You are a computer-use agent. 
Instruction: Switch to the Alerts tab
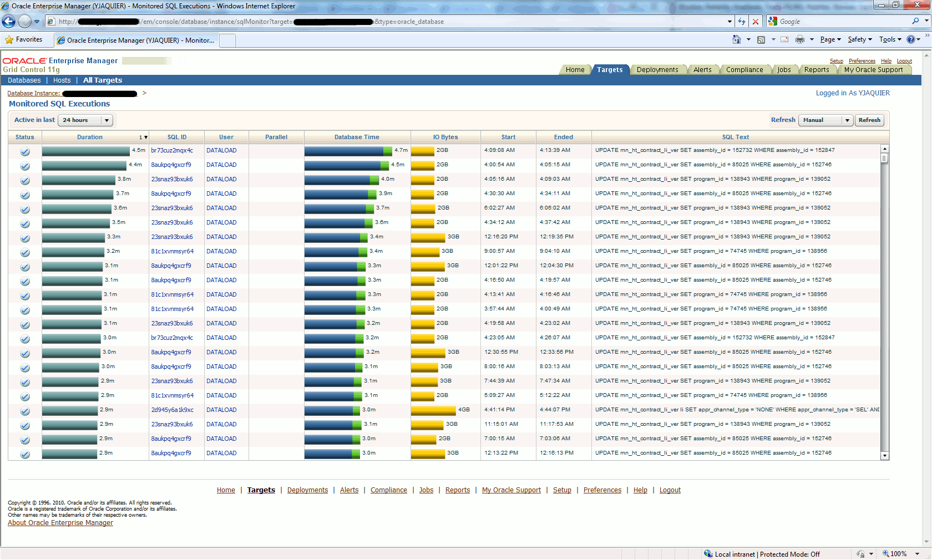point(702,70)
